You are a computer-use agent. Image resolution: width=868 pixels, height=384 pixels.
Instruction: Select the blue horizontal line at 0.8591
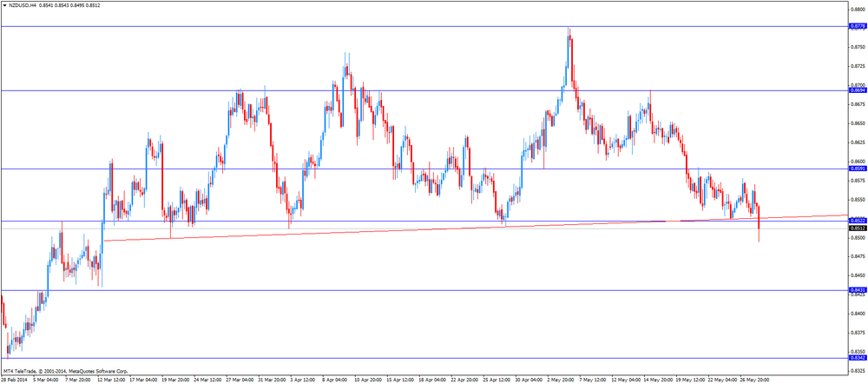[424, 169]
